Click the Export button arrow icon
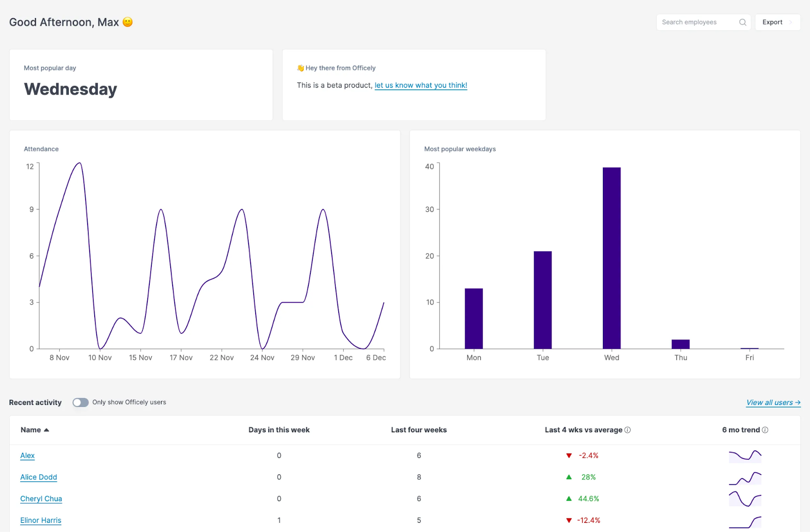The width and height of the screenshot is (810, 532). click(791, 22)
